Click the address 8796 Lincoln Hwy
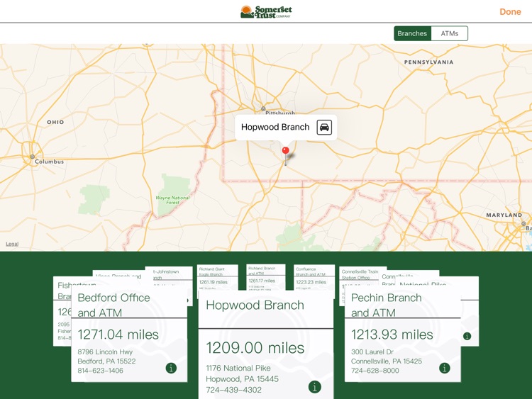The height and width of the screenshot is (399, 532). point(105,352)
